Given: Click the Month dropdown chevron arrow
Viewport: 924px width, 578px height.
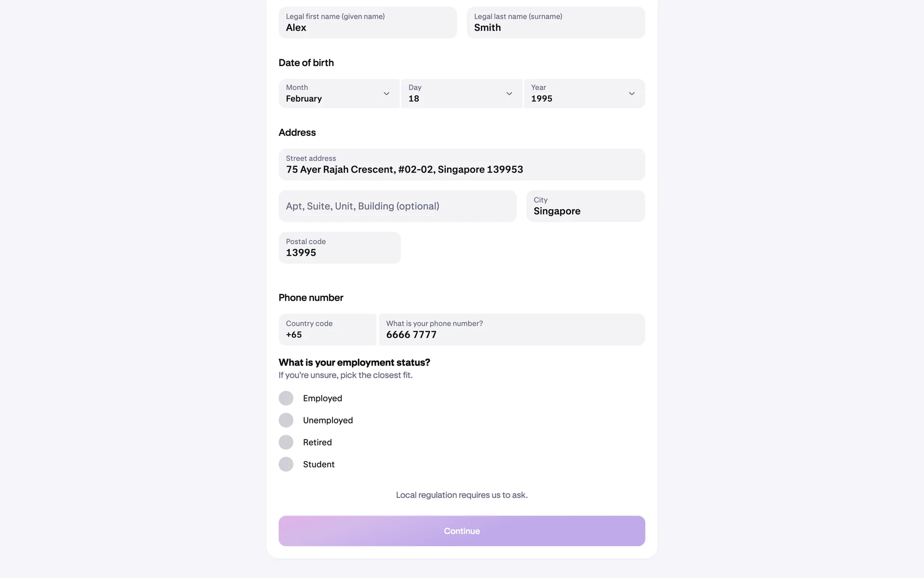Looking at the screenshot, I should 386,93.
